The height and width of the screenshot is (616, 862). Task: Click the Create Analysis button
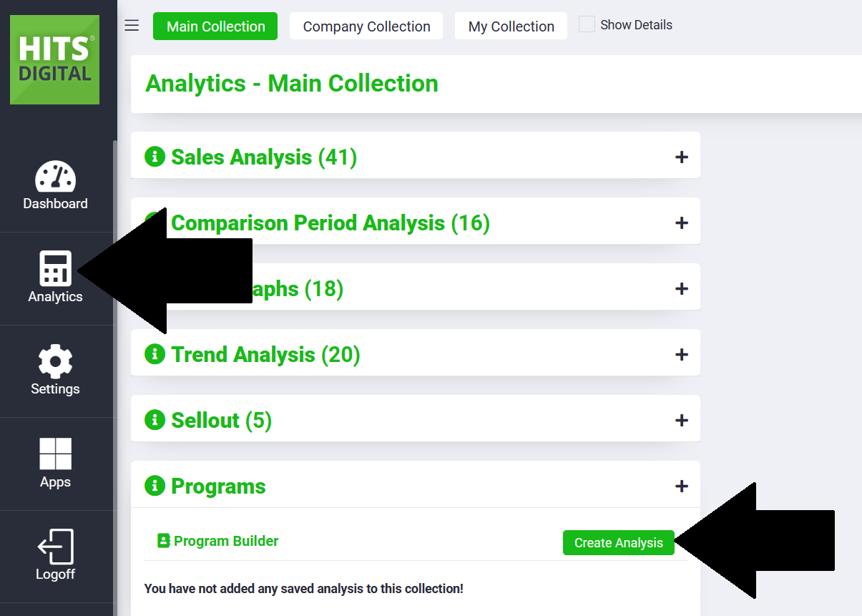pyautogui.click(x=618, y=542)
